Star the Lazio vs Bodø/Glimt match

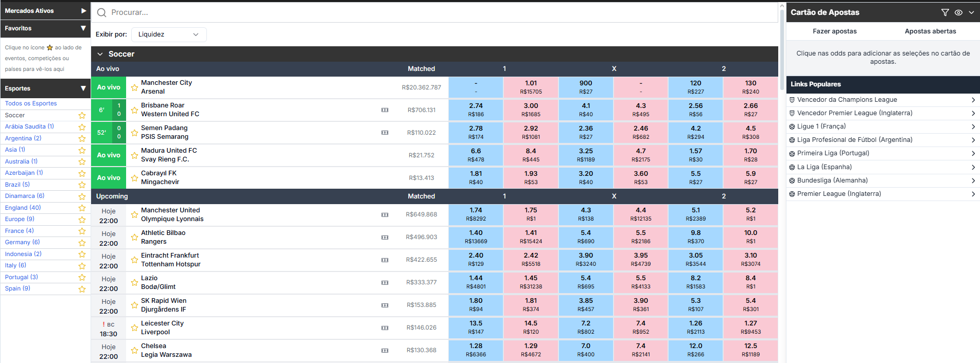click(x=134, y=283)
